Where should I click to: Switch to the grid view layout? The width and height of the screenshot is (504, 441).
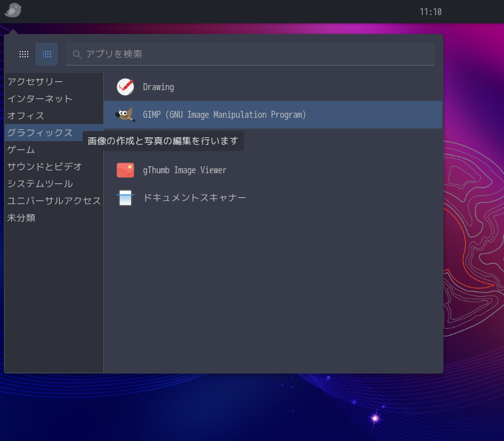24,54
